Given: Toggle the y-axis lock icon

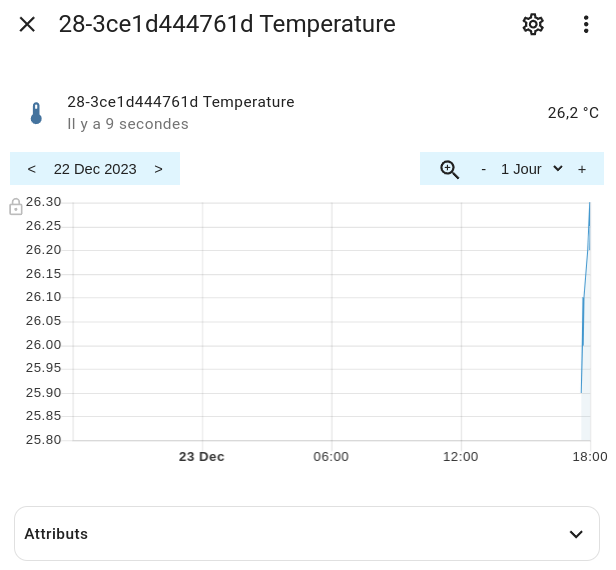Looking at the screenshot, I should (x=16, y=207).
